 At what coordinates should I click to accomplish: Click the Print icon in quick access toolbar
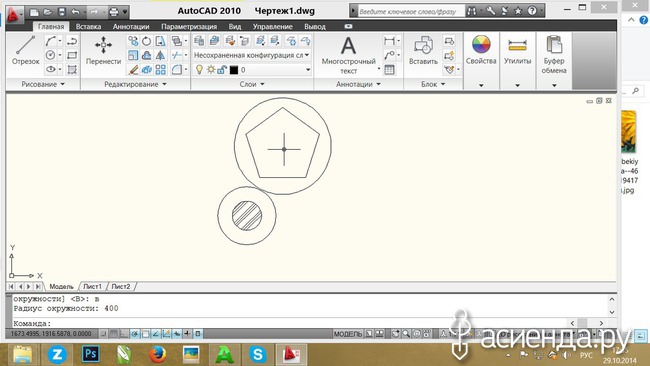point(114,12)
